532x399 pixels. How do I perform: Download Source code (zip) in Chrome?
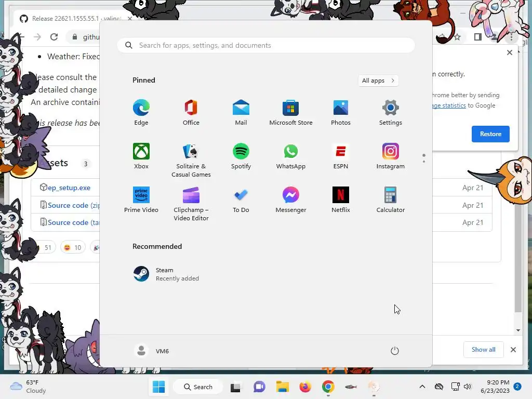point(74,205)
